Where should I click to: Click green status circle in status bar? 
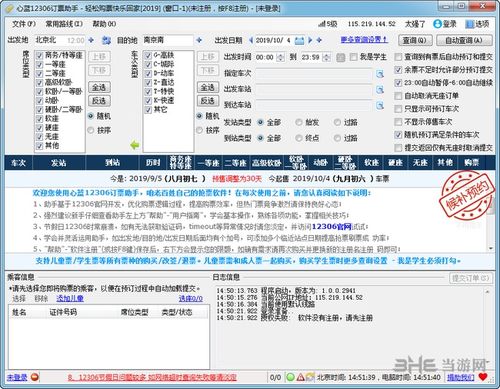pos(290,377)
